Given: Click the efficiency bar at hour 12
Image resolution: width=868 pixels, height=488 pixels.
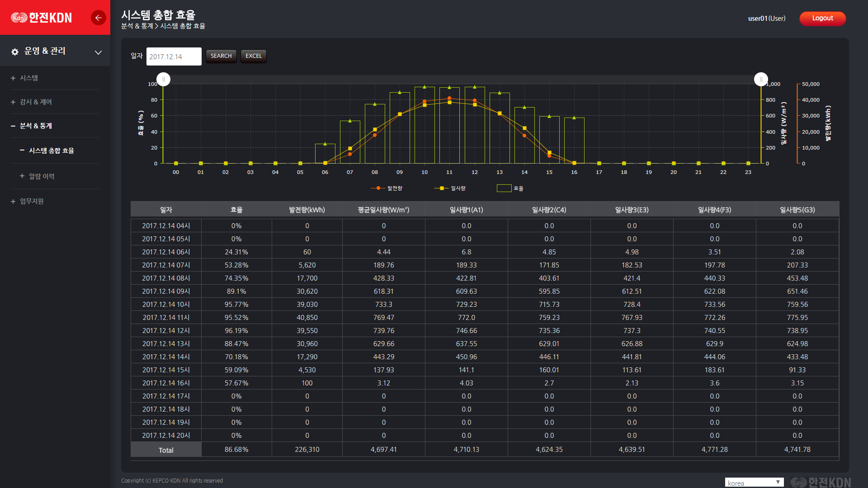Looking at the screenshot, I should (475, 125).
